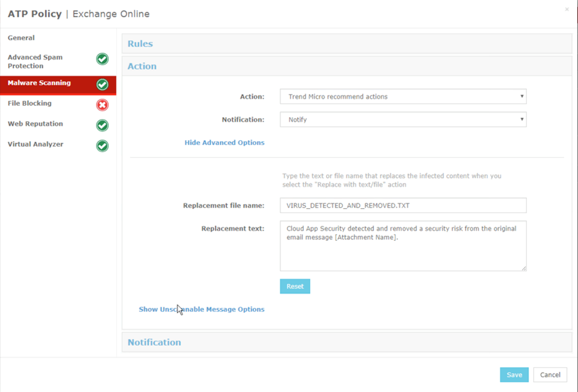The width and height of the screenshot is (578, 392).
Task: Open the Notification dropdown currently set to Notify
Action: point(403,119)
